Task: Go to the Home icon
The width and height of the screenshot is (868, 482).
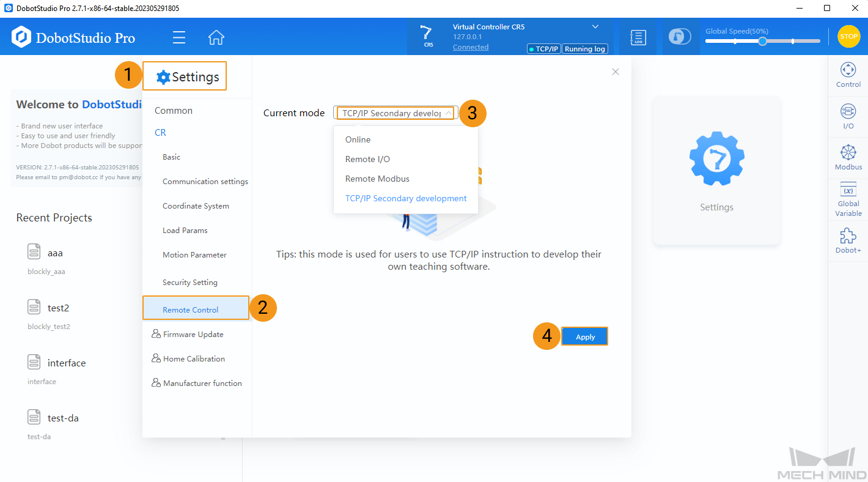Action: [x=216, y=37]
